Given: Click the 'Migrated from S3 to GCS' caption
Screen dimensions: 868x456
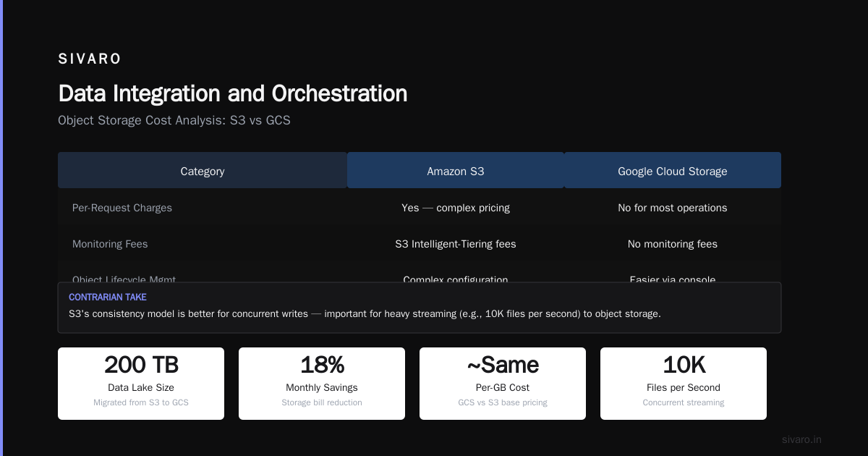Looking at the screenshot, I should click(x=141, y=402).
